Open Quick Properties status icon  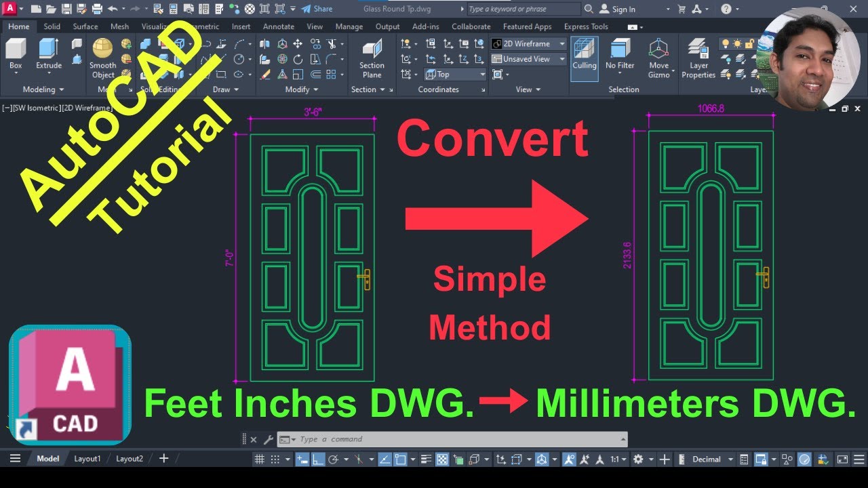point(744,459)
